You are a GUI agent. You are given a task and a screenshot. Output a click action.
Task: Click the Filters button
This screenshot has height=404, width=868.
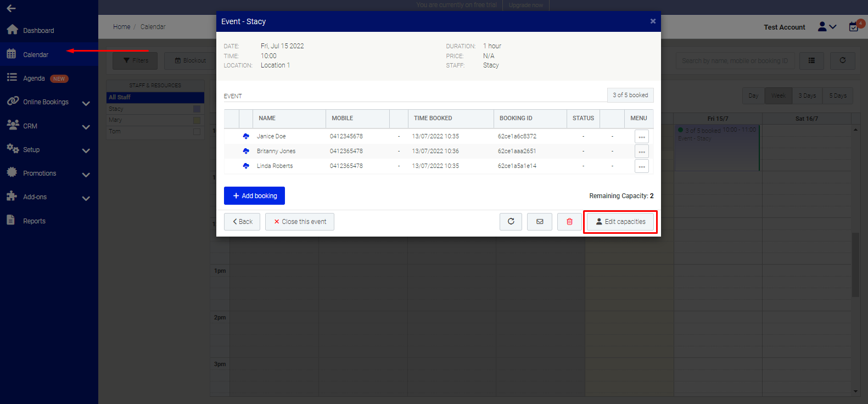[135, 60]
